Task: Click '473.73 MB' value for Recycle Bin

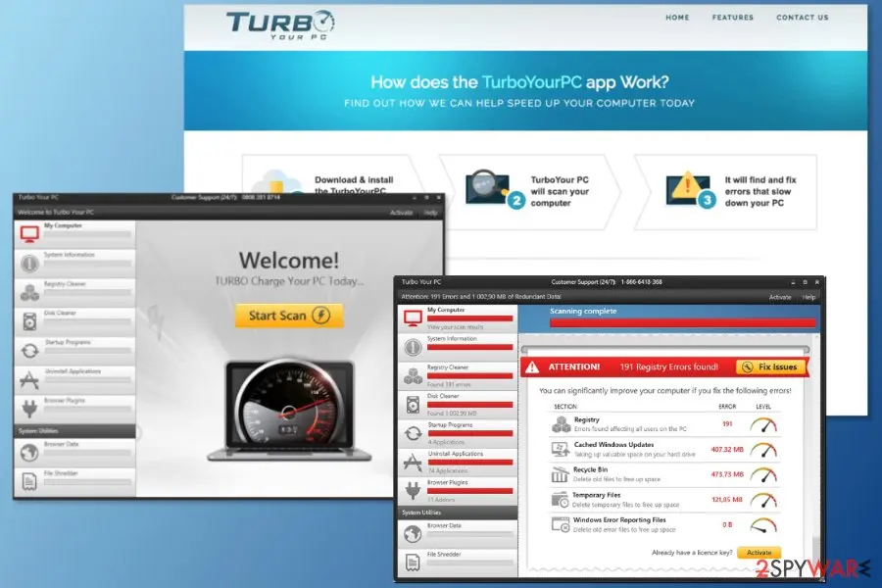Action: pos(727,474)
